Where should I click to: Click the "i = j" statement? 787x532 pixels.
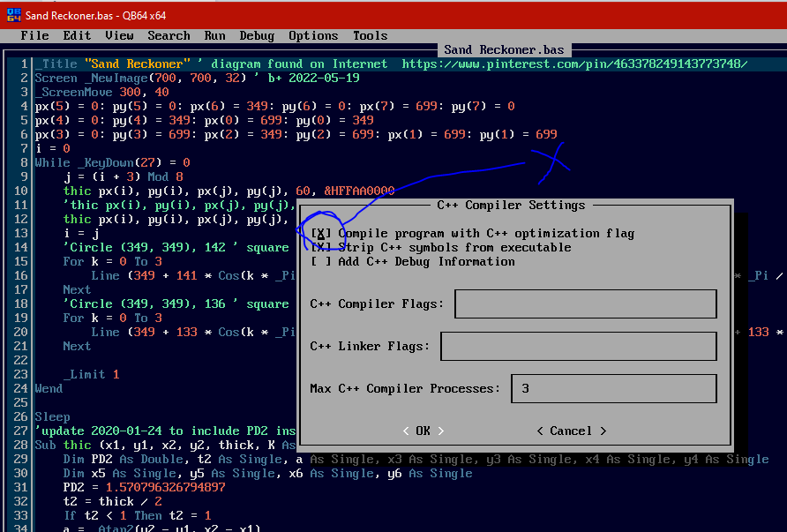pos(81,233)
